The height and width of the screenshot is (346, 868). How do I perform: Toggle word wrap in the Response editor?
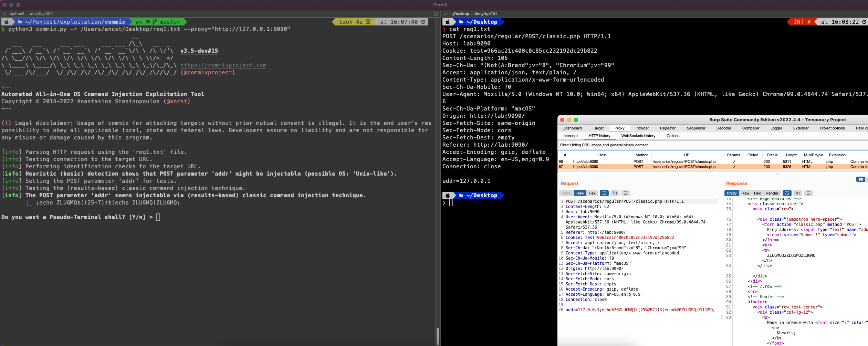click(787, 193)
